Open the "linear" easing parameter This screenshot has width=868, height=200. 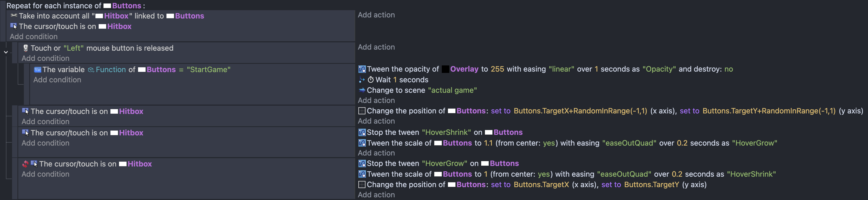click(561, 69)
